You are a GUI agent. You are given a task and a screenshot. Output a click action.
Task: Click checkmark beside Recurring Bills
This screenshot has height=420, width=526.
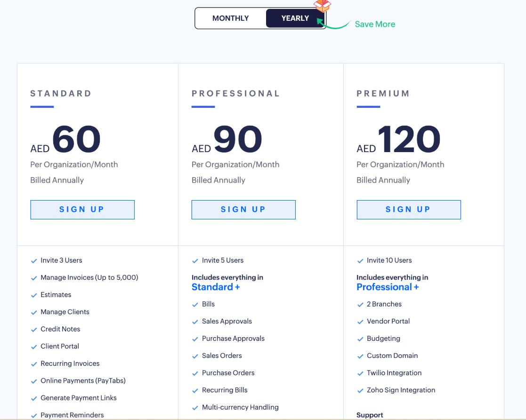195,391
